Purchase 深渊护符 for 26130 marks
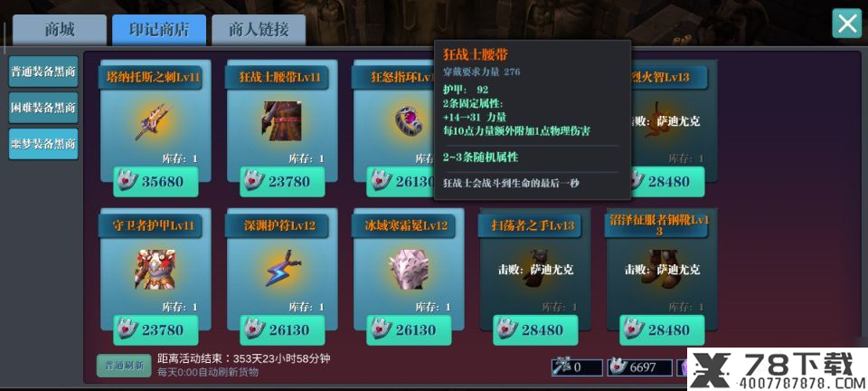The image size is (868, 391). point(282,330)
